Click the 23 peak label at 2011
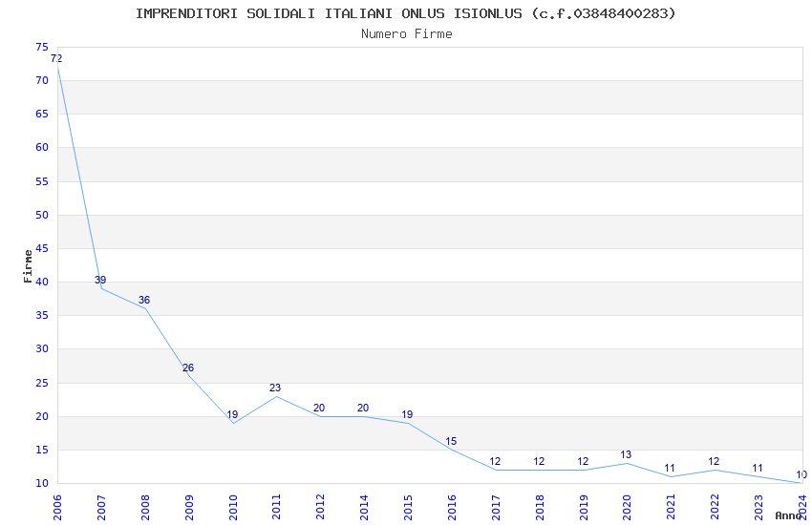The width and height of the screenshot is (812, 525). pyautogui.click(x=275, y=388)
